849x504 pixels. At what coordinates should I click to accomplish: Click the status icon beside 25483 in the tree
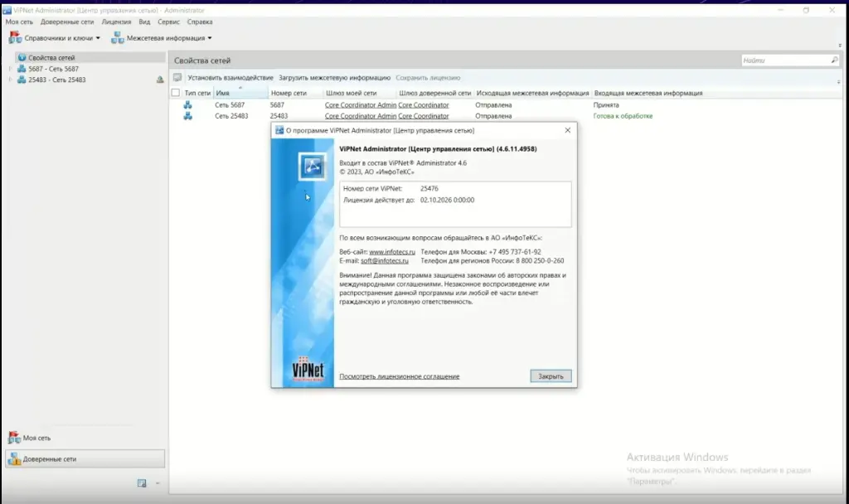point(158,80)
